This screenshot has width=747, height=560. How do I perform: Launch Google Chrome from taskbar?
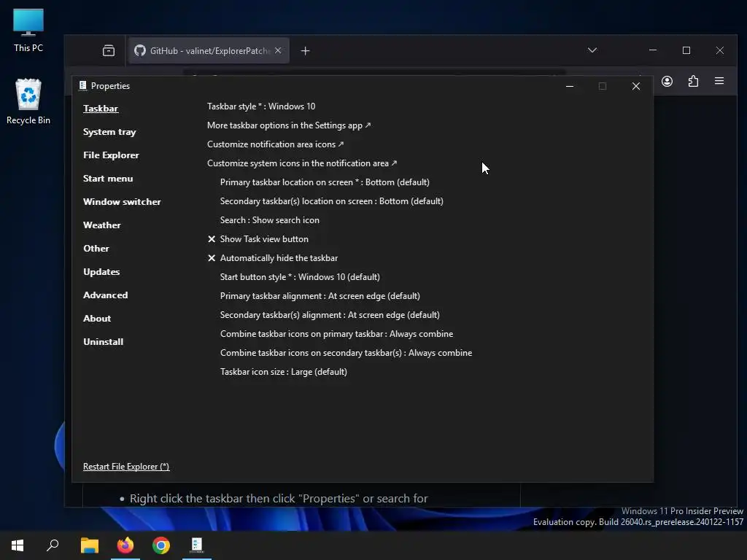tap(161, 545)
